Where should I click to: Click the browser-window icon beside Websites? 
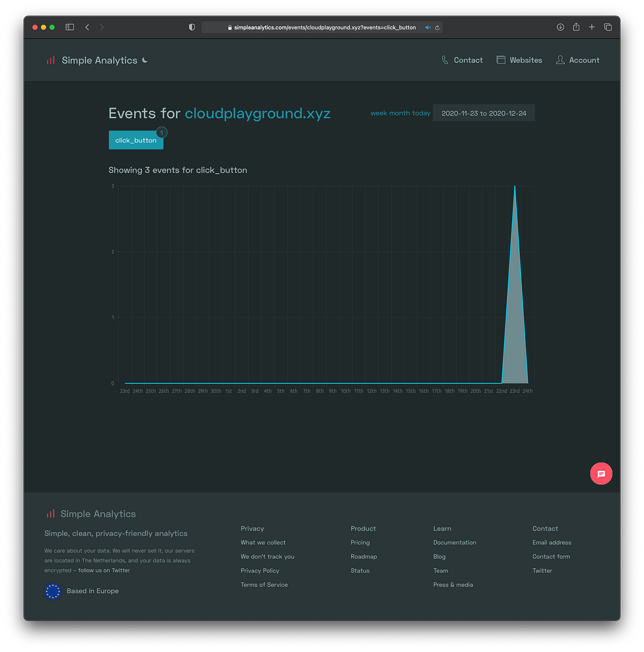coord(501,60)
